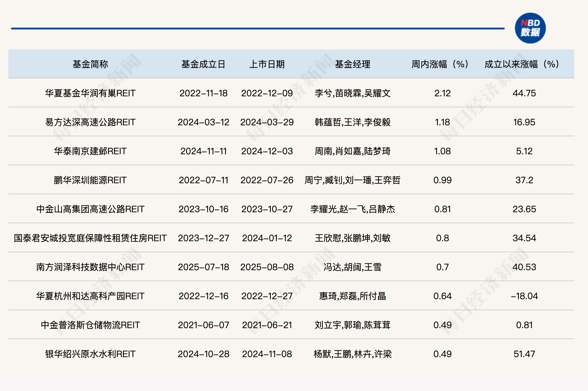Click the 51.47 since-inception value
Screen dimensions: 588x391
524,354
